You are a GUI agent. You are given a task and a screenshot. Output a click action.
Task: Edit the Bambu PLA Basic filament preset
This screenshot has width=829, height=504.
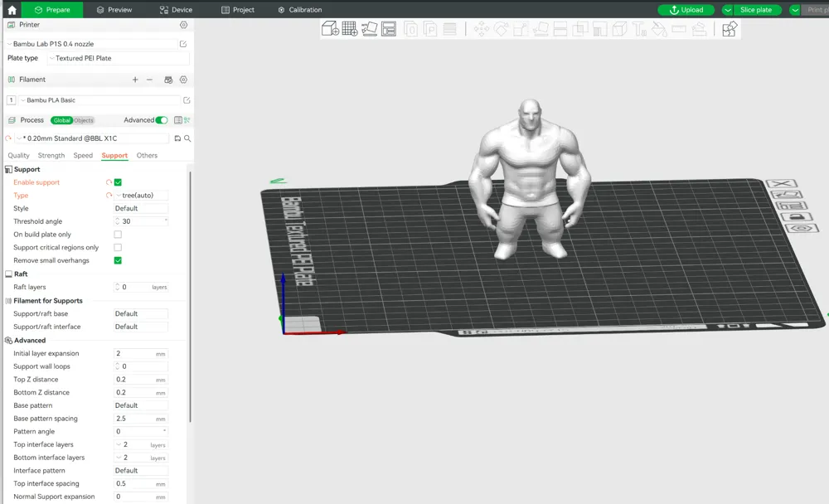click(187, 100)
